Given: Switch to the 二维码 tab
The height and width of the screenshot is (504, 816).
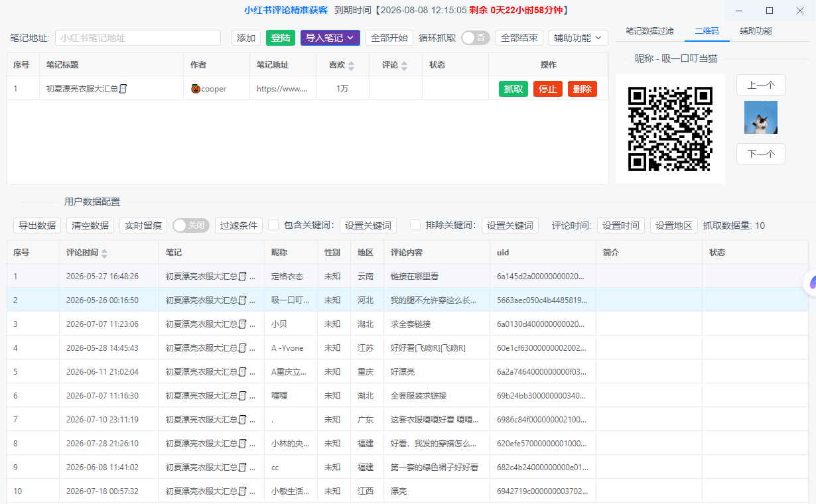Looking at the screenshot, I should (x=707, y=31).
